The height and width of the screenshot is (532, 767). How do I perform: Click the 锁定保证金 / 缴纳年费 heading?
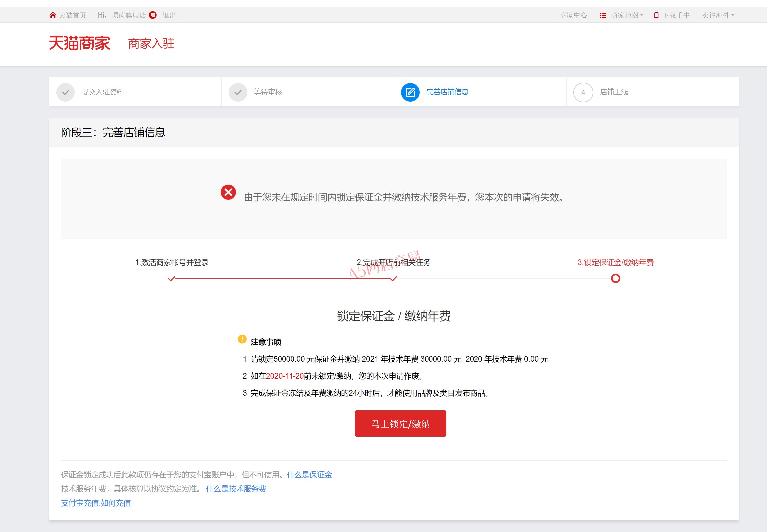394,316
